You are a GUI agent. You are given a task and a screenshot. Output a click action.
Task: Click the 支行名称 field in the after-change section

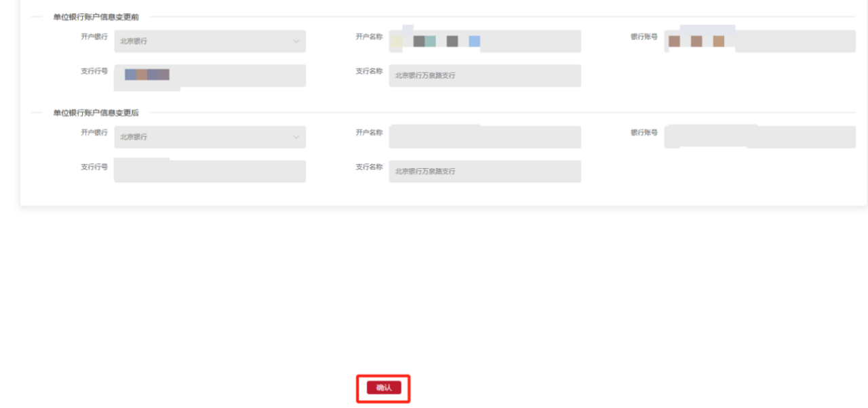(485, 171)
